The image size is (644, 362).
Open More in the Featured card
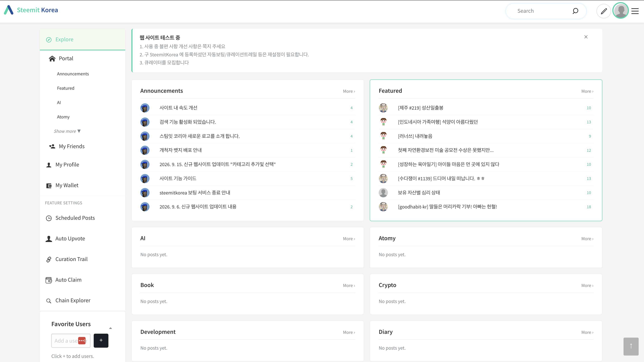[587, 91]
